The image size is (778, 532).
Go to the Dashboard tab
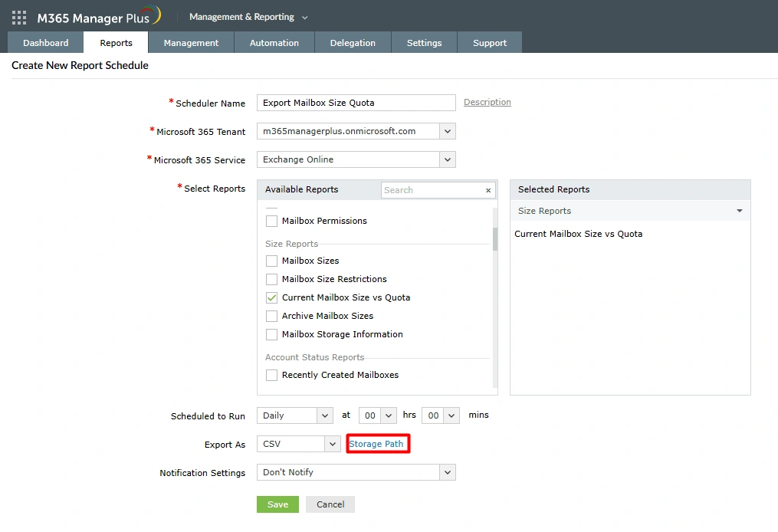pyautogui.click(x=44, y=43)
